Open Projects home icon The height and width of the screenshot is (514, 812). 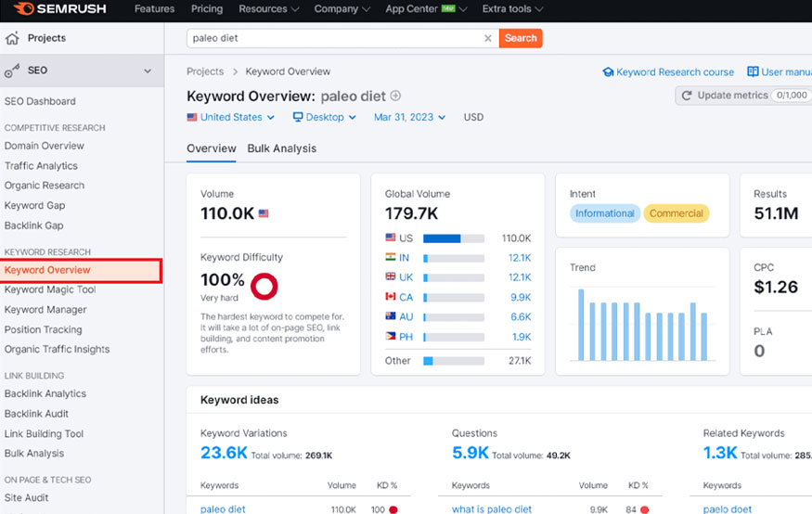coord(12,38)
